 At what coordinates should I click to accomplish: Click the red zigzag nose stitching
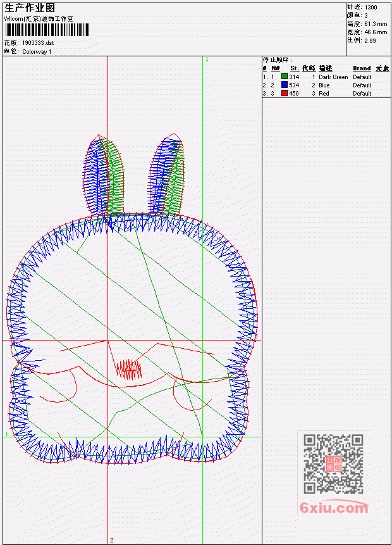coord(129,369)
